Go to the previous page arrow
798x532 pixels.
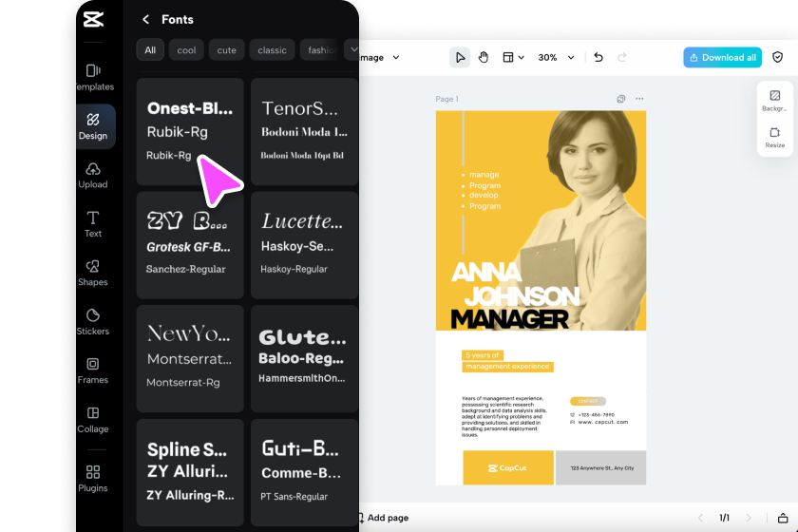(x=701, y=518)
